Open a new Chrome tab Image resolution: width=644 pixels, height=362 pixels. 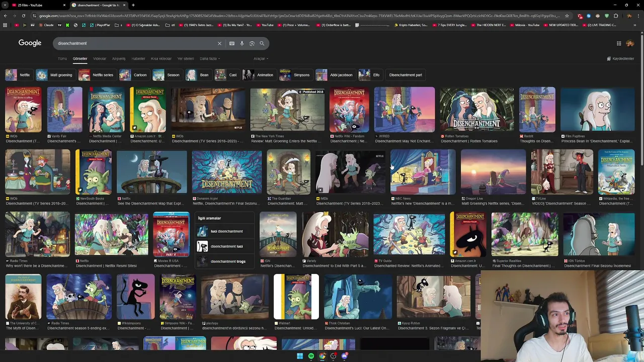click(133, 5)
